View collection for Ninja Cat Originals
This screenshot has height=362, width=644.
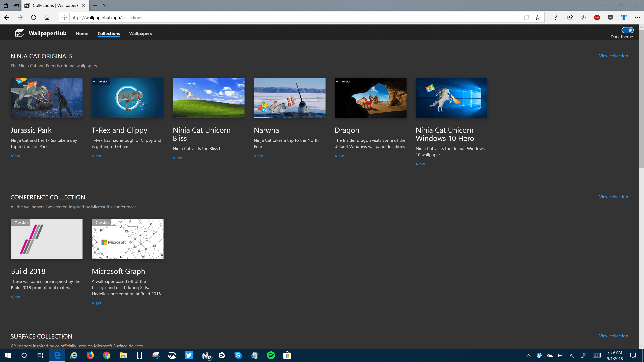point(613,56)
